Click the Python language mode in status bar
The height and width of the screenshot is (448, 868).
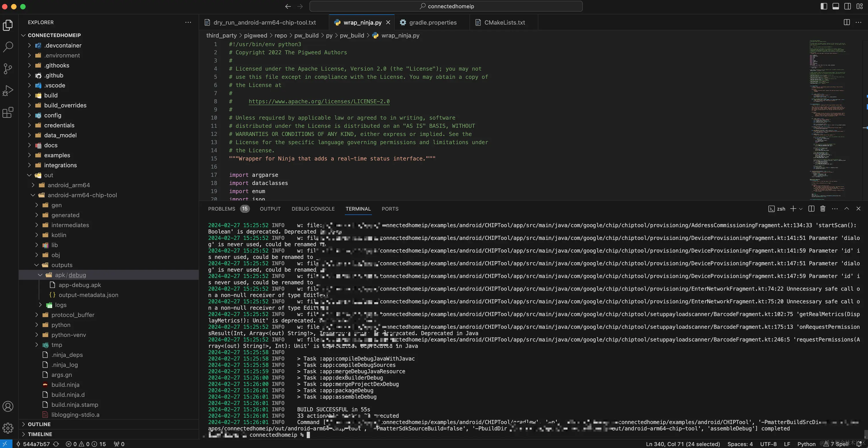806,444
